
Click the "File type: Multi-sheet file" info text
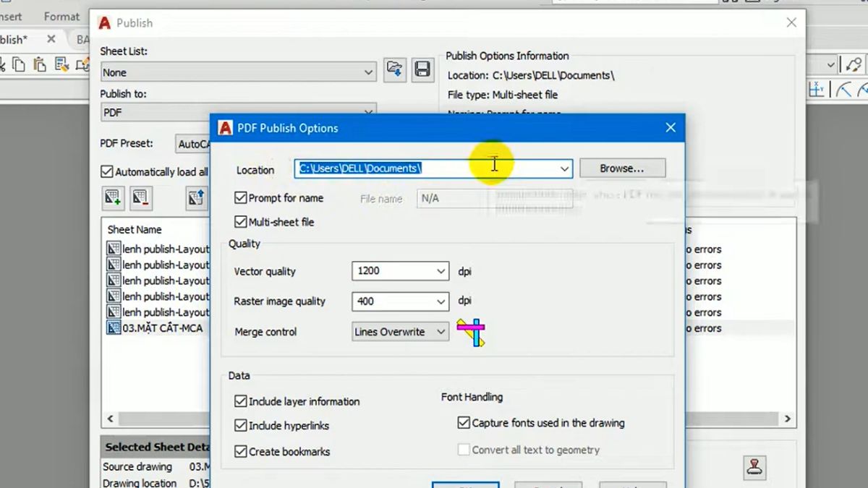pyautogui.click(x=503, y=95)
